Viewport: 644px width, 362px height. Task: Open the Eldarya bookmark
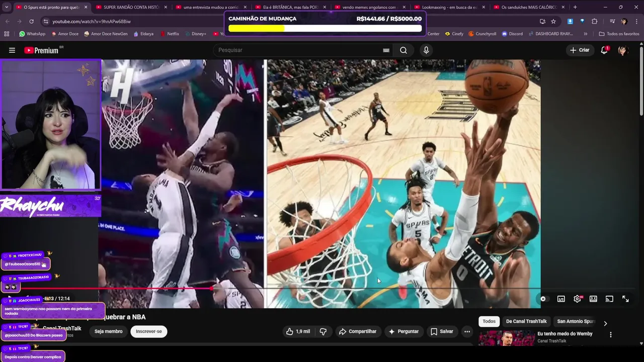click(143, 34)
